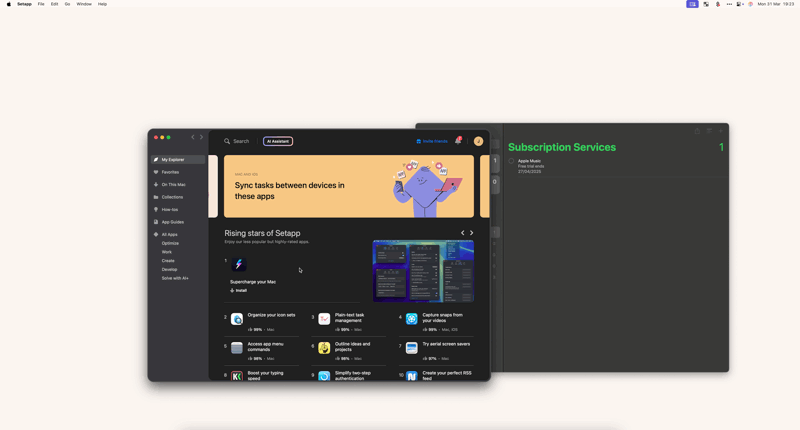800x430 pixels.
Task: Open the Rising stars app screenshot preview
Action: pyautogui.click(x=423, y=271)
